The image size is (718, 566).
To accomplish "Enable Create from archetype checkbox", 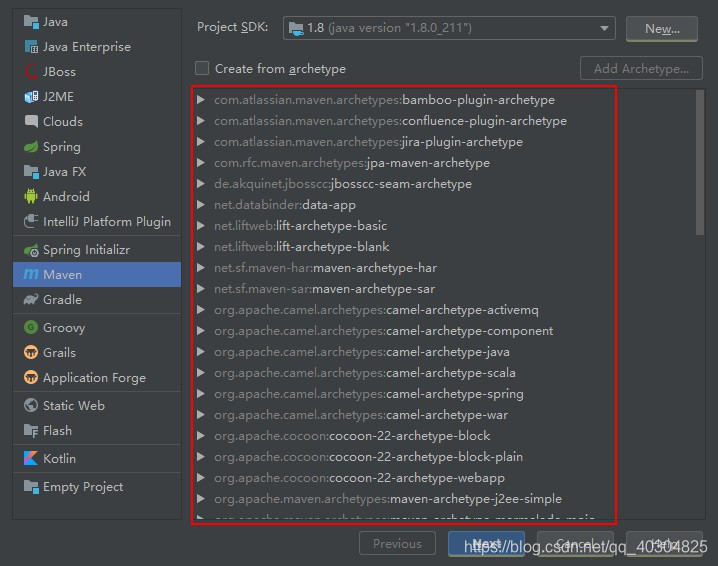I will click(202, 68).
